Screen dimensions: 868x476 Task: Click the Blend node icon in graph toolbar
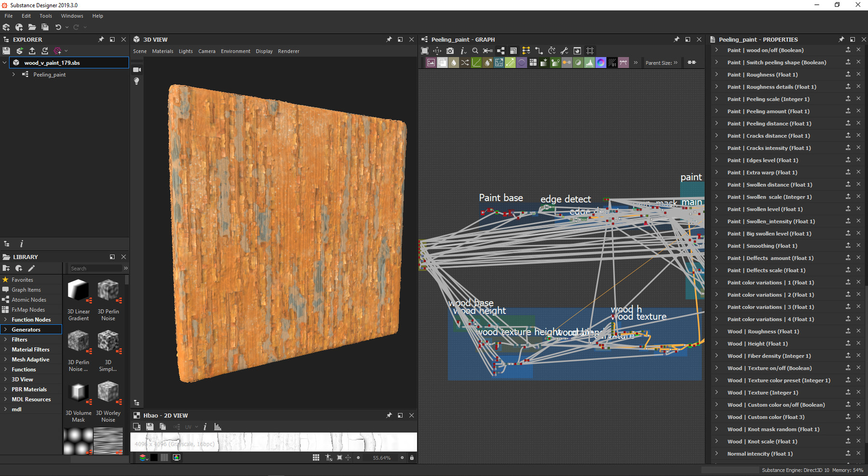click(442, 63)
